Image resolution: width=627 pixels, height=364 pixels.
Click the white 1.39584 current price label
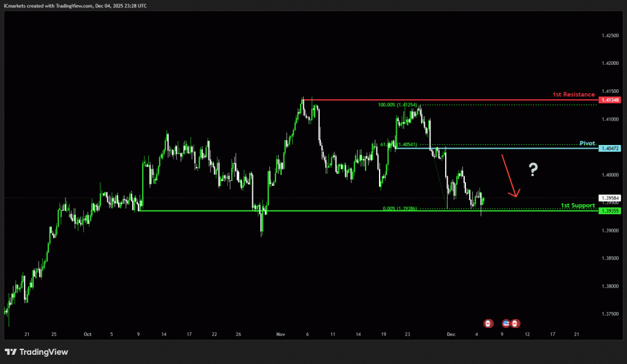[610, 198]
